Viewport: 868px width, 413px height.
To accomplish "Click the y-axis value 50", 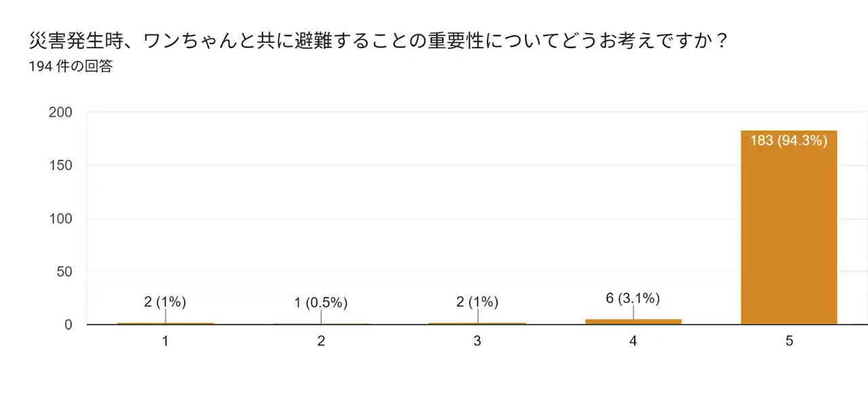I will [x=64, y=271].
